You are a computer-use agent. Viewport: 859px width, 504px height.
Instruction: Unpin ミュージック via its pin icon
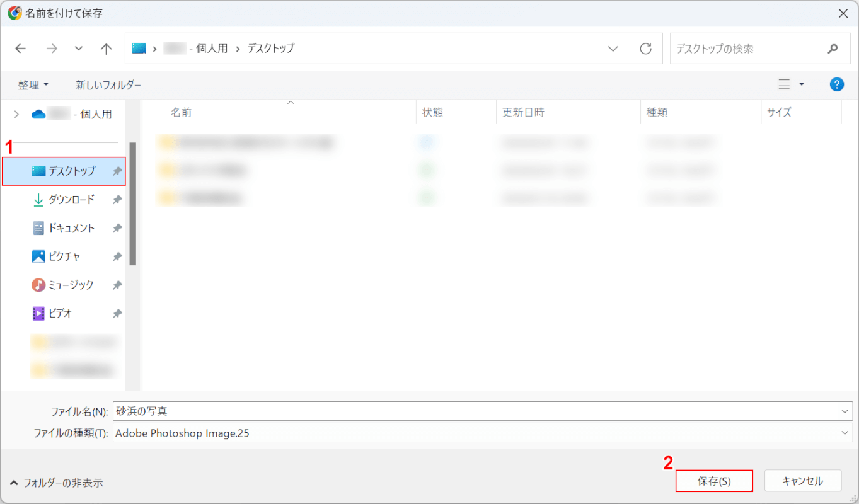click(x=117, y=285)
